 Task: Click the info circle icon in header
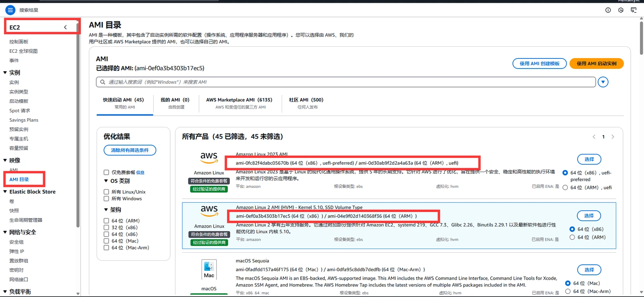pos(608,10)
